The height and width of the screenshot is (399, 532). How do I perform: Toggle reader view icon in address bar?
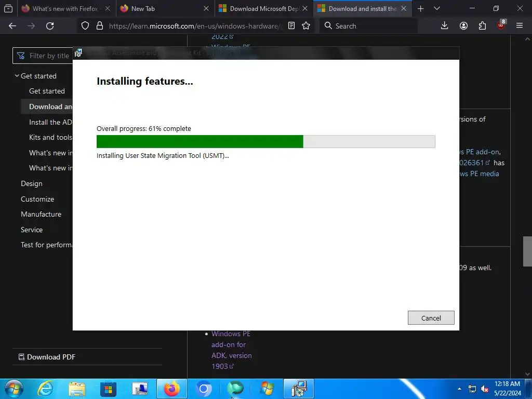pyautogui.click(x=291, y=26)
